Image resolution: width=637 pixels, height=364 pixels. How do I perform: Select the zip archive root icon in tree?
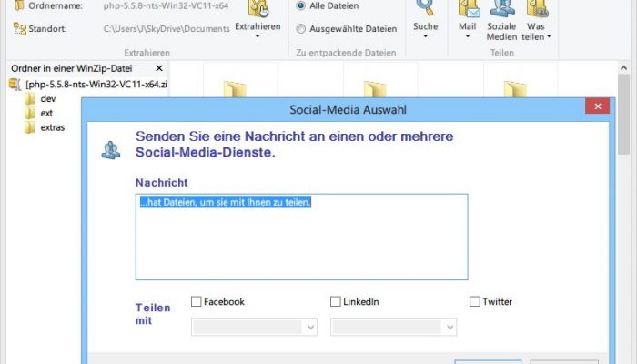[15, 84]
